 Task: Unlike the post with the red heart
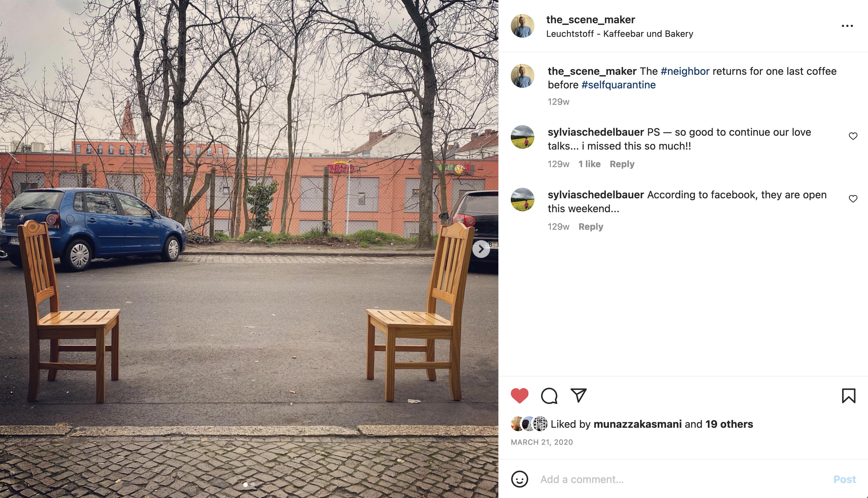click(520, 396)
